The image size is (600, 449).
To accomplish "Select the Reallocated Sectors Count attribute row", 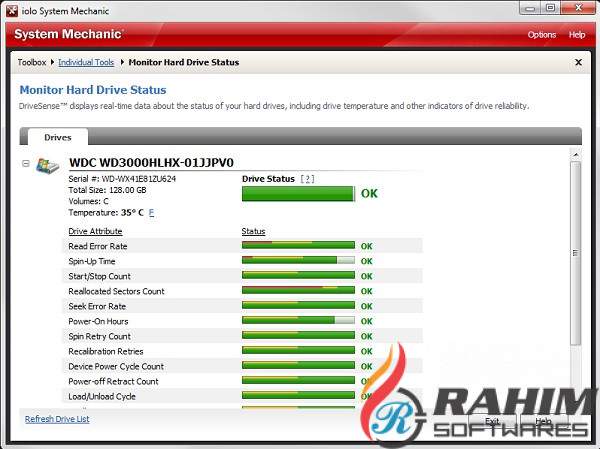I will pyautogui.click(x=116, y=291).
